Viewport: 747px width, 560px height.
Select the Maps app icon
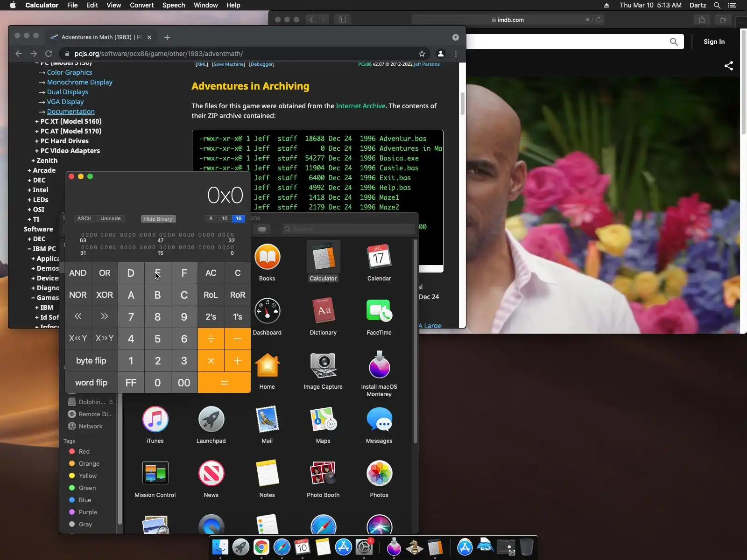323,419
